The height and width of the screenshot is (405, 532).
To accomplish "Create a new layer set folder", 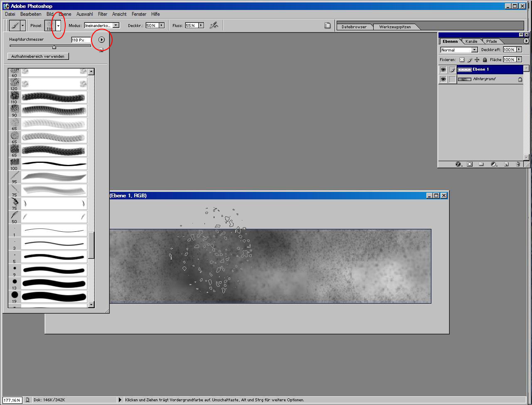I will (x=481, y=164).
